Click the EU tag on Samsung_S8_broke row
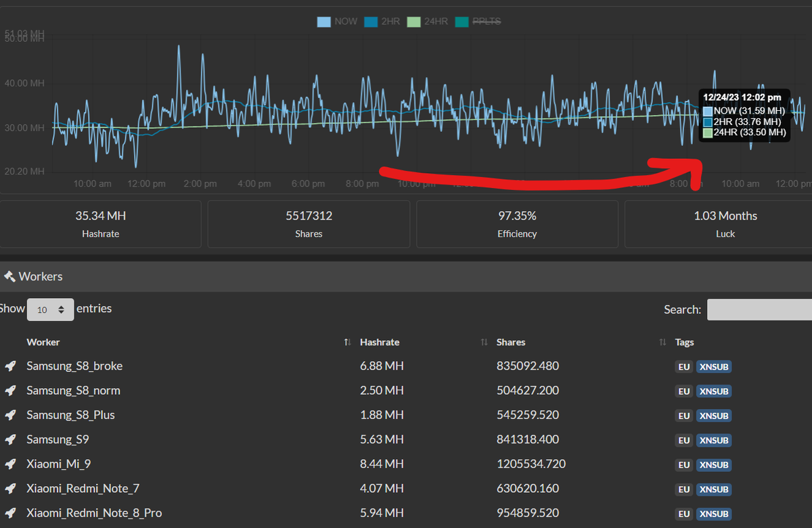 [684, 367]
